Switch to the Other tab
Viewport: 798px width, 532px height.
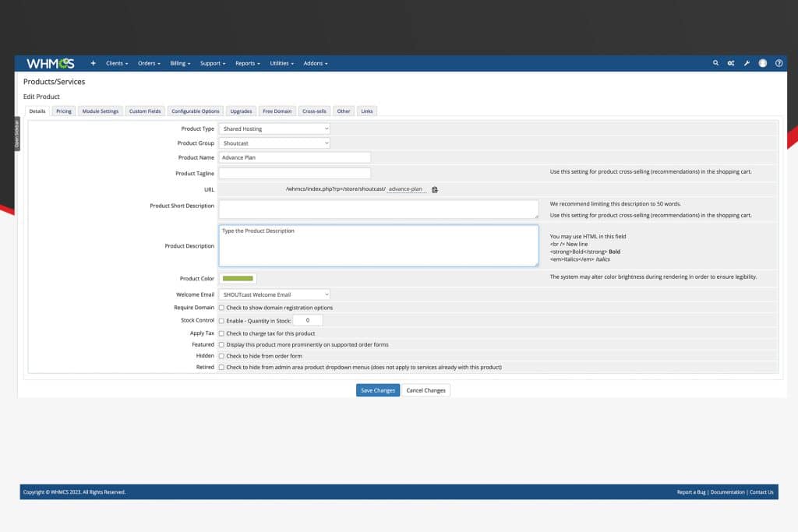pyautogui.click(x=344, y=111)
